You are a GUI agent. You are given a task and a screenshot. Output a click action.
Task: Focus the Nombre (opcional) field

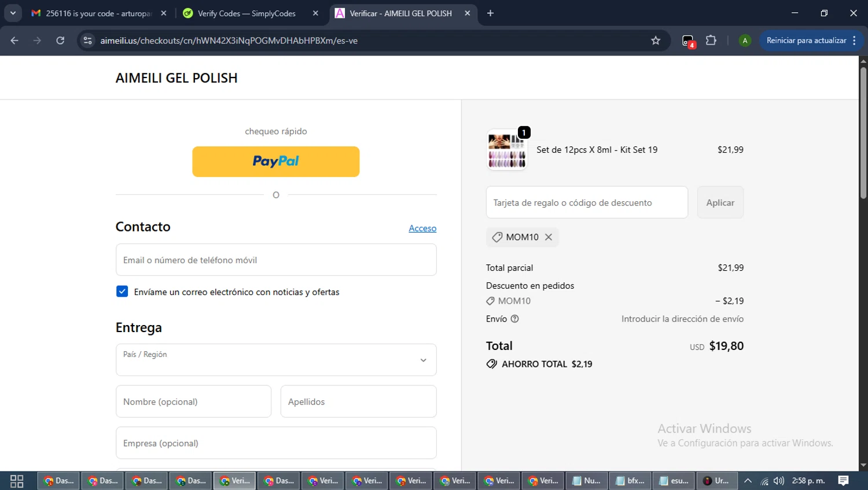[193, 401]
